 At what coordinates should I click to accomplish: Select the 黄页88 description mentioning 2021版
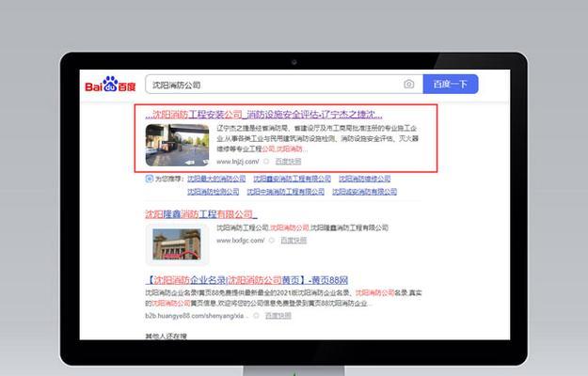click(283, 298)
